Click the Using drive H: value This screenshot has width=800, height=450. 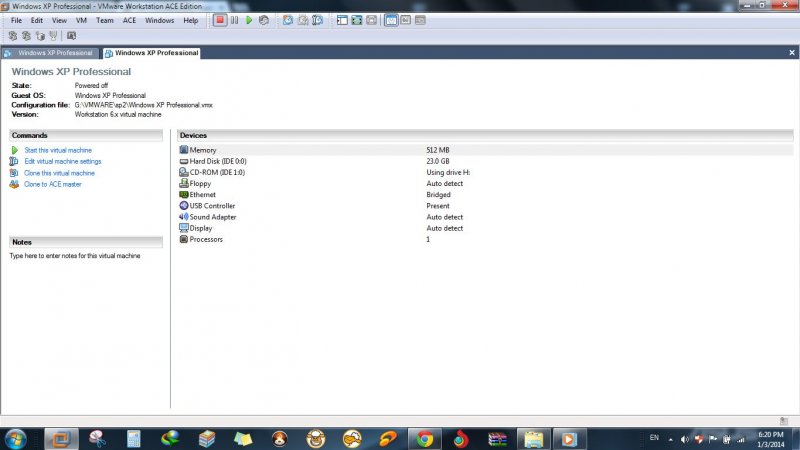pos(448,172)
